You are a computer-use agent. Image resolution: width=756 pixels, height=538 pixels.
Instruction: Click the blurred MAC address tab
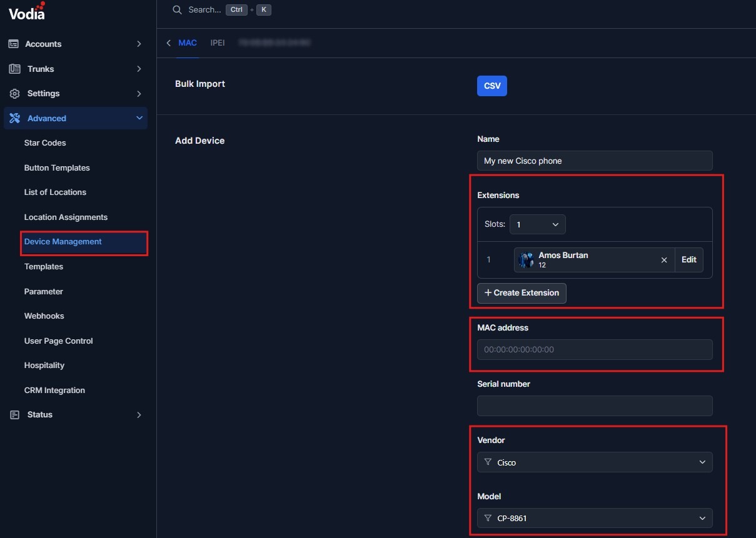pos(275,43)
